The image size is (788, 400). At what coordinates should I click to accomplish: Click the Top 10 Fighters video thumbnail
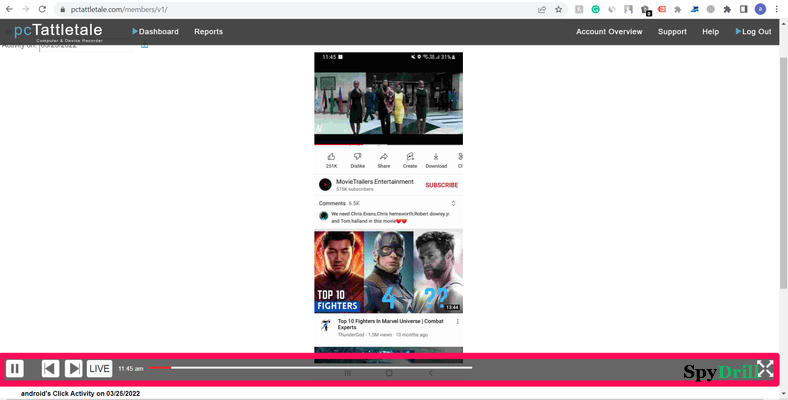coord(388,272)
